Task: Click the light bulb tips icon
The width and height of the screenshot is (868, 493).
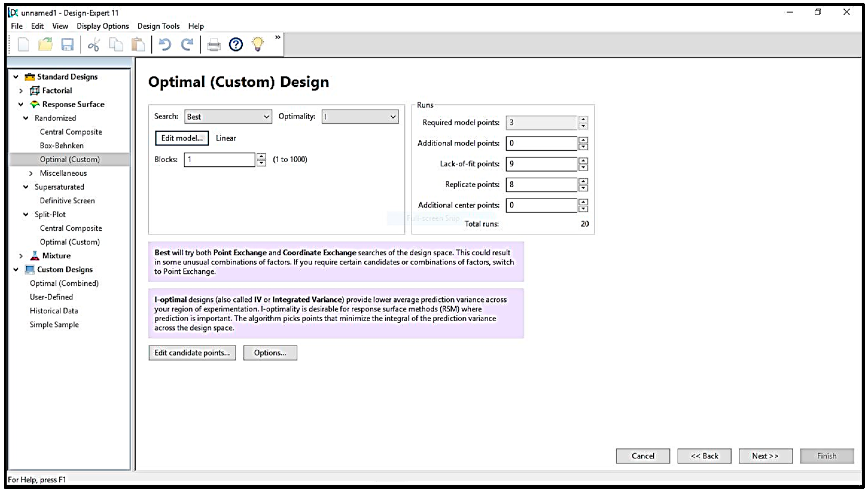Action: (258, 44)
